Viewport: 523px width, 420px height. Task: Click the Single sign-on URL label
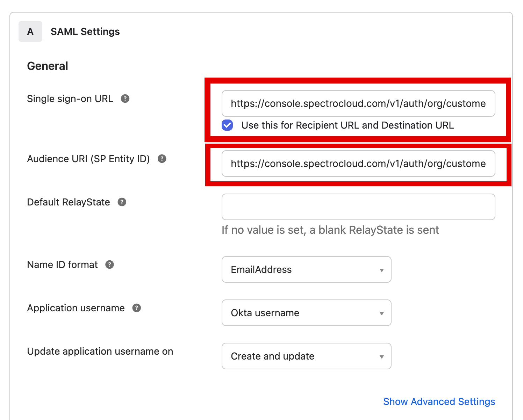(70, 99)
